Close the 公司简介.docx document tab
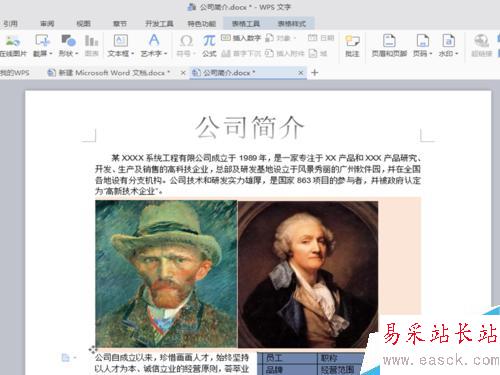The height and width of the screenshot is (375, 500). [301, 73]
